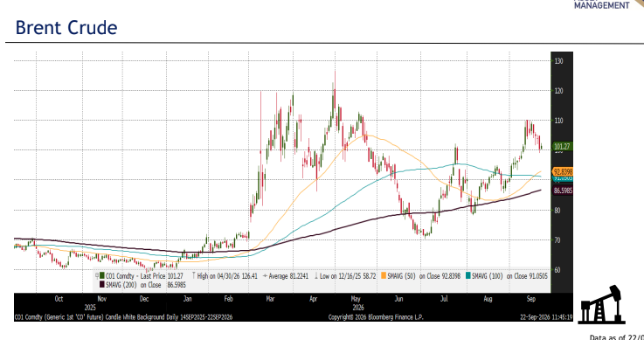Click the 110 y-axis label

point(557,121)
